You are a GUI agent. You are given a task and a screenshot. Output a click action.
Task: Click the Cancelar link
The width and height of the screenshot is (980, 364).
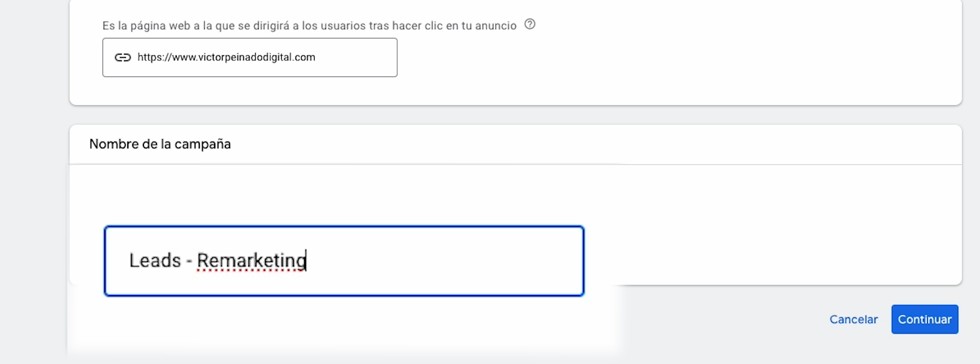click(853, 319)
